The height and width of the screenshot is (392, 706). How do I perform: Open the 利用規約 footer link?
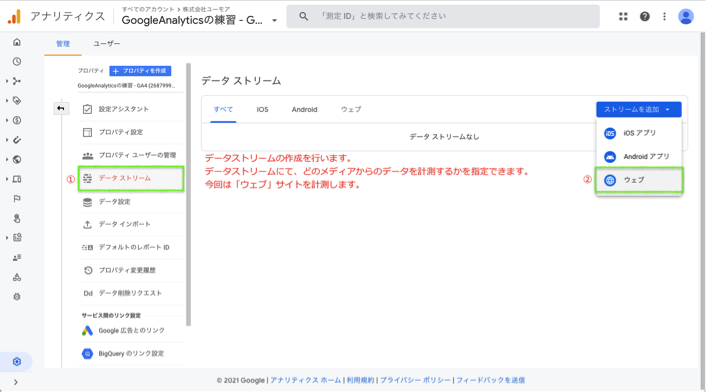point(360,380)
